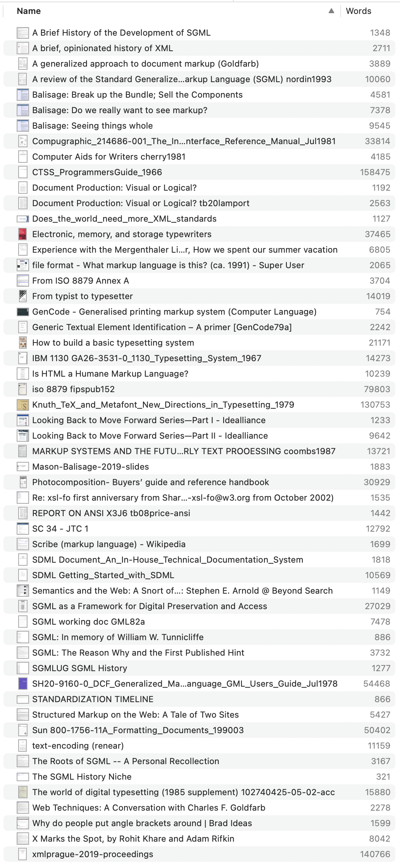The height and width of the screenshot is (868, 400).
Task: Click the Balisage: Seeing things whole icon
Action: pos(23,126)
